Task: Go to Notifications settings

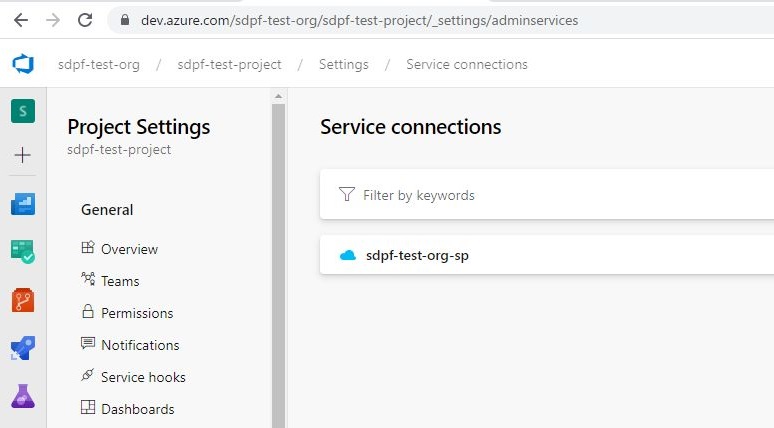Action: [x=140, y=345]
